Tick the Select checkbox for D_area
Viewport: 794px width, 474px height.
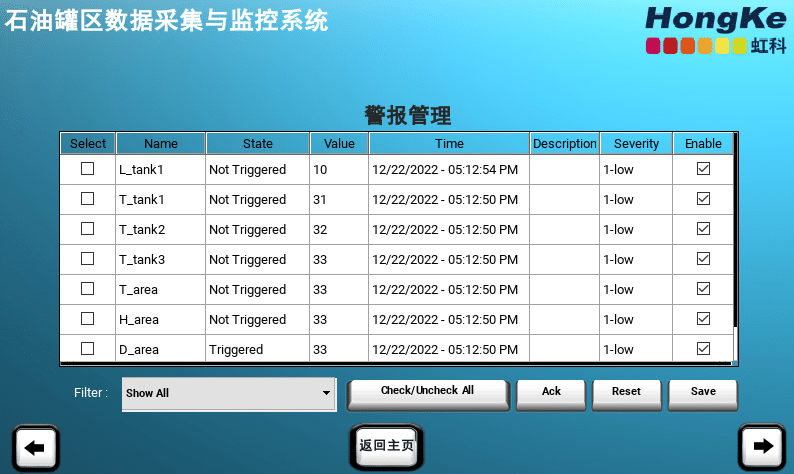tap(88, 349)
